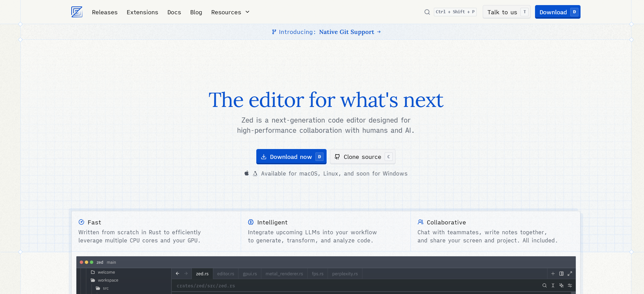Image resolution: width=644 pixels, height=294 pixels.
Task: Click the Collaborative people icon
Action: pos(421,222)
